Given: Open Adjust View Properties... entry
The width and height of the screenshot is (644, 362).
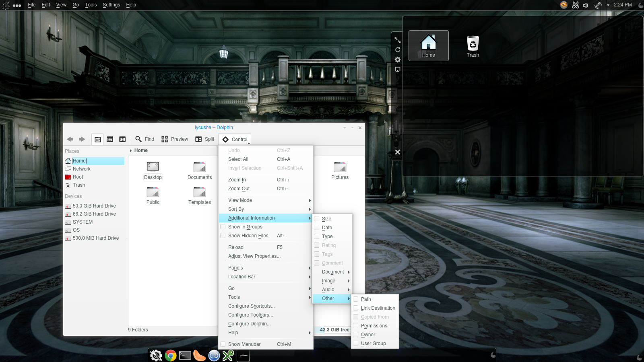Looking at the screenshot, I should [x=266, y=256].
